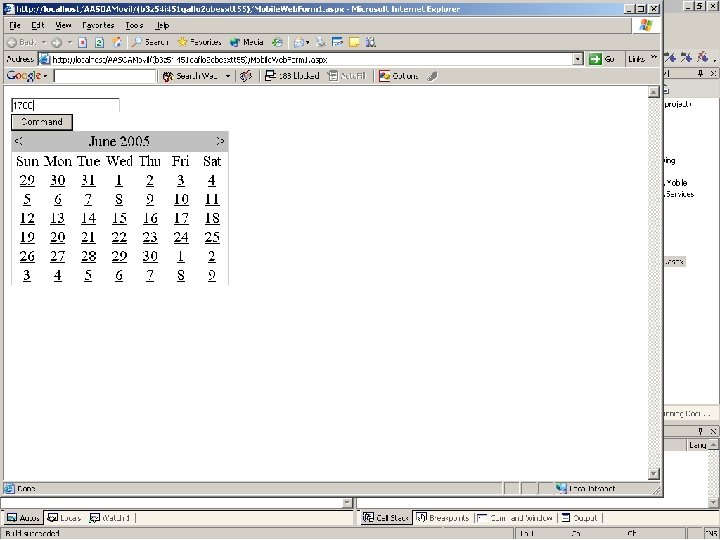
Task: Click the popups blocked icon
Action: (x=270, y=76)
